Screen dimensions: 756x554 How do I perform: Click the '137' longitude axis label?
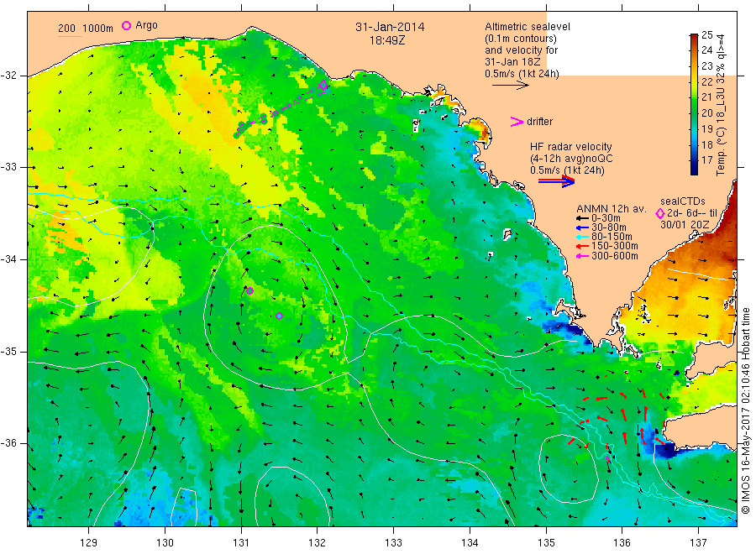click(x=698, y=543)
